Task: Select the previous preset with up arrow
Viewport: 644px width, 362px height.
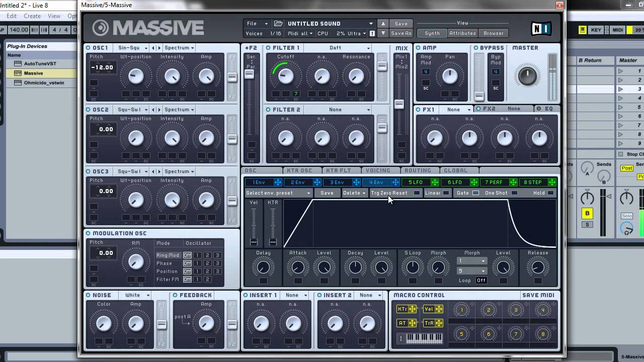Action: point(383,24)
